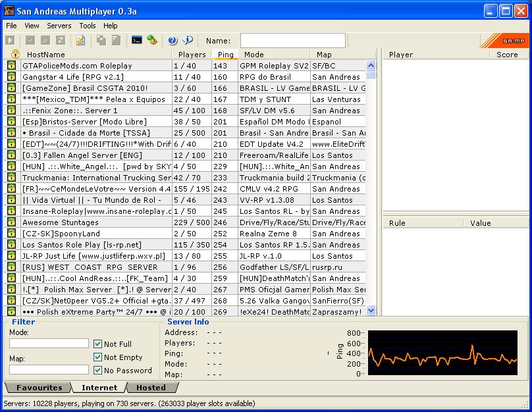This screenshot has height=412, width=532.
Task: Click lock icon beside Polish Max Server
Action: pos(12,289)
